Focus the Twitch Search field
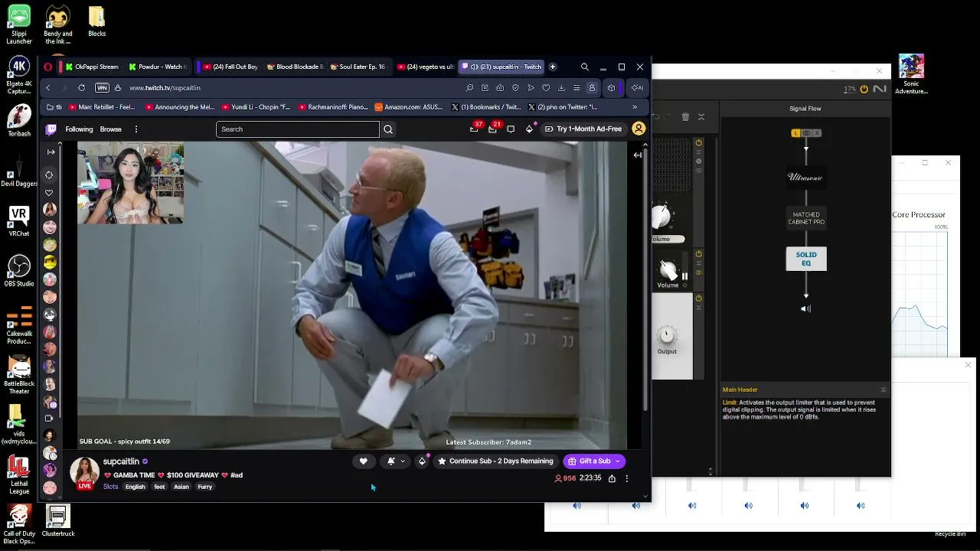The image size is (980, 551). (x=298, y=129)
